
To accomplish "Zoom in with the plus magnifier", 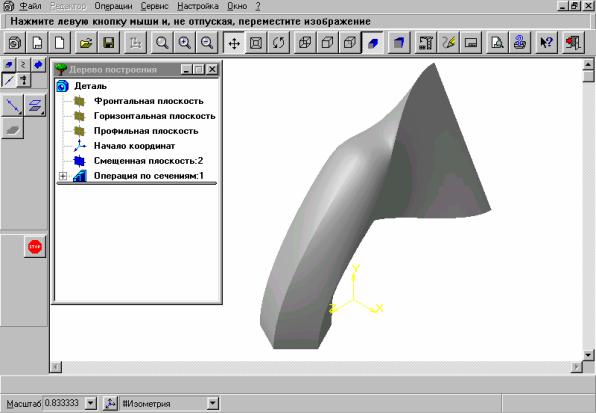I will point(184,43).
